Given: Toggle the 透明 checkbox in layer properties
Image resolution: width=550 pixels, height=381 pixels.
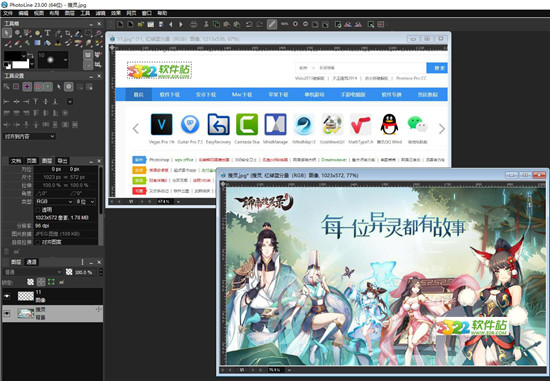Looking at the screenshot, I should click(38, 210).
